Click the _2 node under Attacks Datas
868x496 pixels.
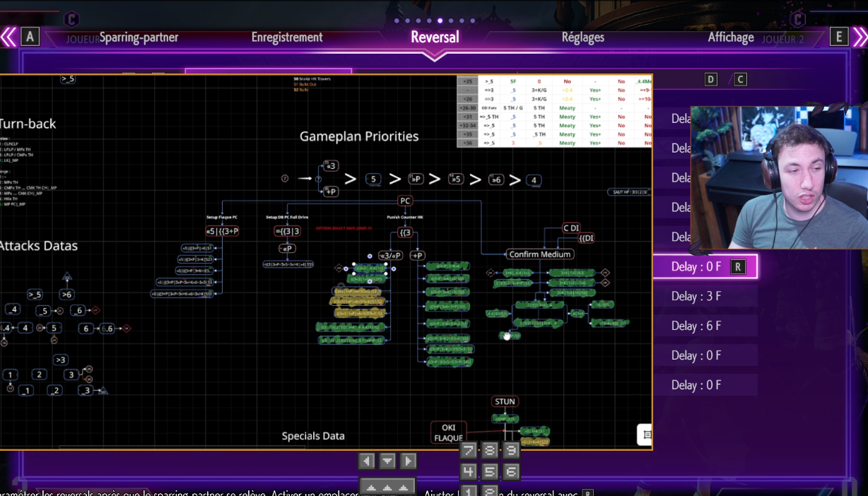[54, 391]
